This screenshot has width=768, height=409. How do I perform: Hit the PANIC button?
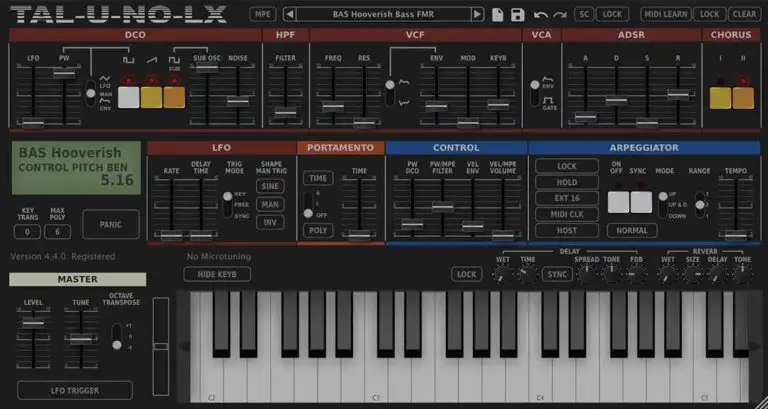coord(111,224)
